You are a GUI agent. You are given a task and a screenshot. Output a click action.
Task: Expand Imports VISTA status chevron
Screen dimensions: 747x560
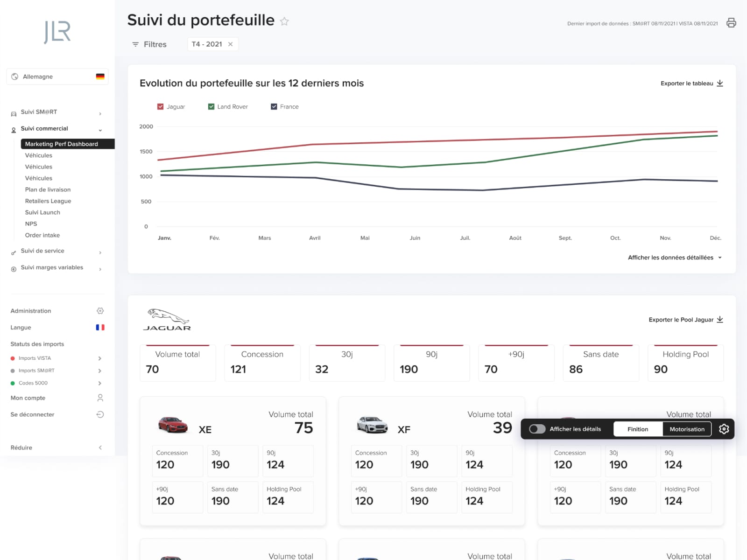100,358
